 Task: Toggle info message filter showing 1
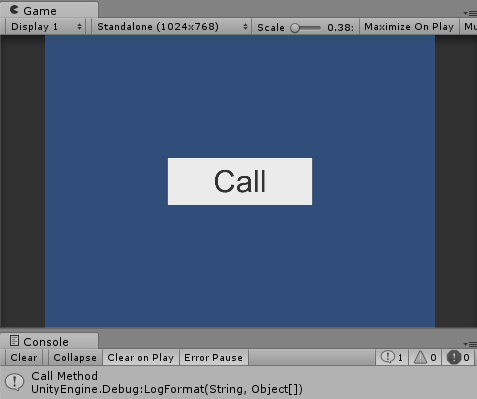coord(392,358)
